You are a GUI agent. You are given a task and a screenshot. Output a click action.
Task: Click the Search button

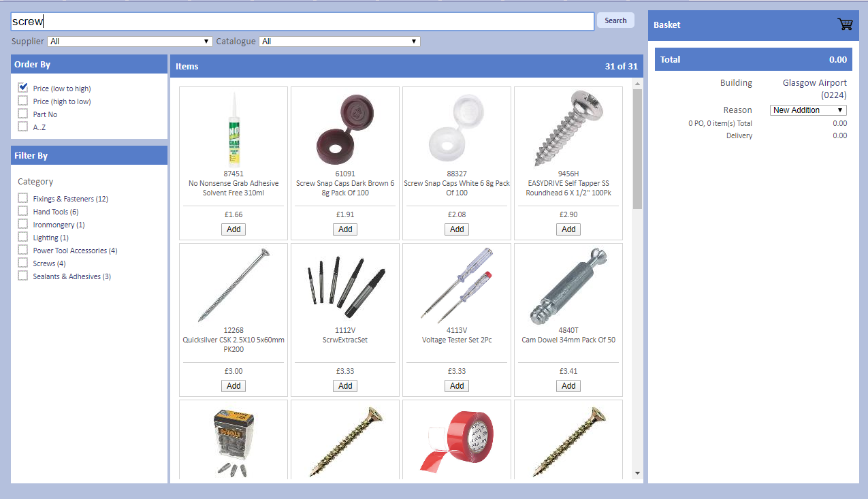[x=615, y=20]
